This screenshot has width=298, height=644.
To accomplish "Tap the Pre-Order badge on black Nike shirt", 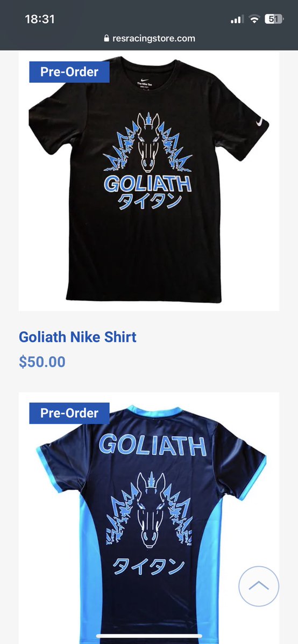I will [x=69, y=72].
